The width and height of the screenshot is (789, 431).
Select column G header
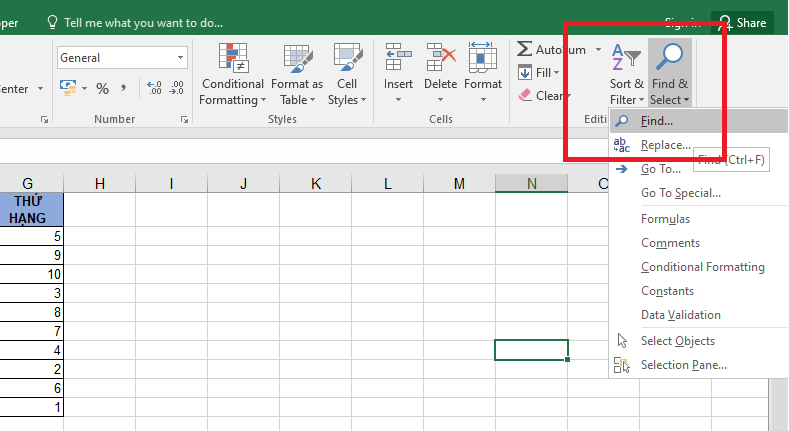point(31,184)
